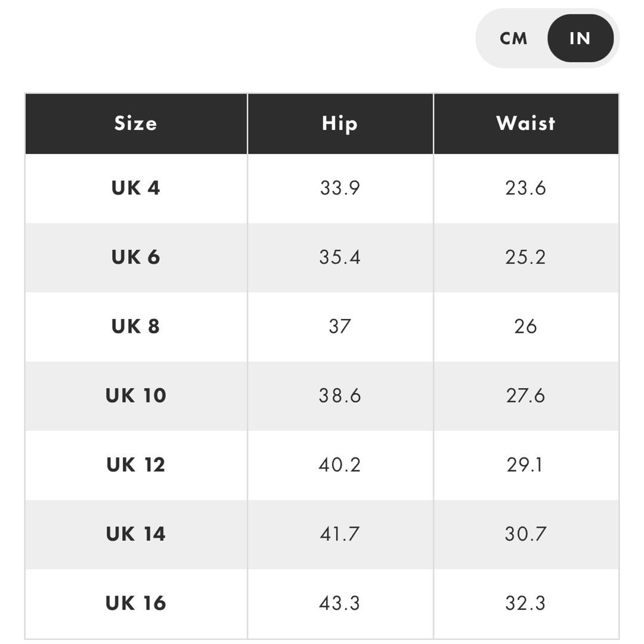Select the UK 12 size row label
This screenshot has width=644, height=644.
tap(136, 465)
